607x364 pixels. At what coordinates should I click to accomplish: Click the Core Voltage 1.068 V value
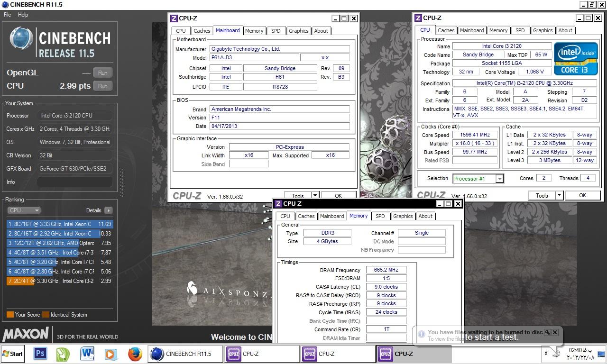tap(535, 72)
